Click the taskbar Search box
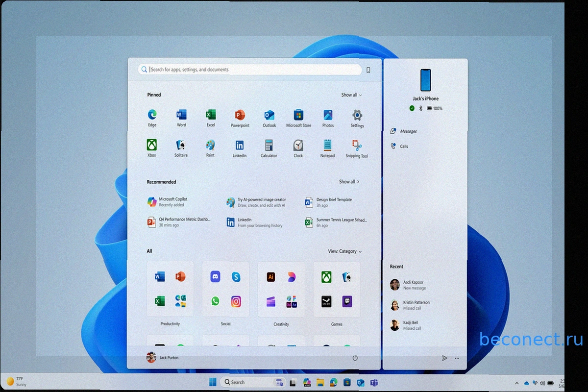588x392 pixels. click(253, 382)
